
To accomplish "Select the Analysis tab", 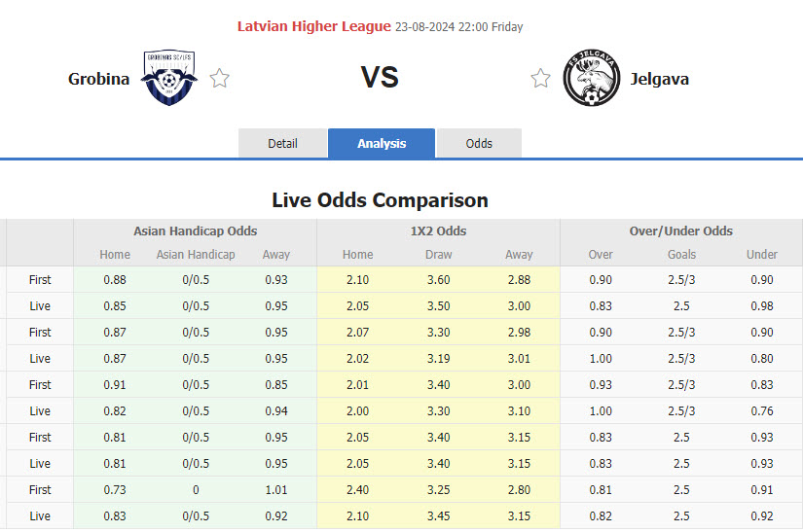I will [x=382, y=143].
